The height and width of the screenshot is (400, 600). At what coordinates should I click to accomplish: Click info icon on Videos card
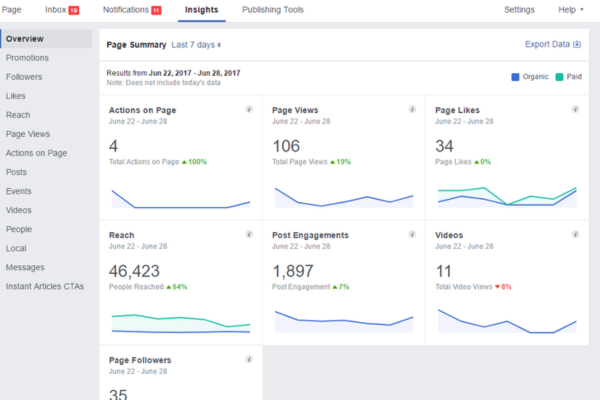tap(575, 234)
